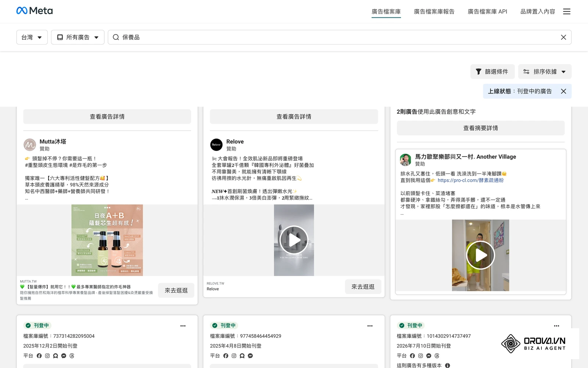
Task: Play the Relove ad video
Action: (x=294, y=240)
